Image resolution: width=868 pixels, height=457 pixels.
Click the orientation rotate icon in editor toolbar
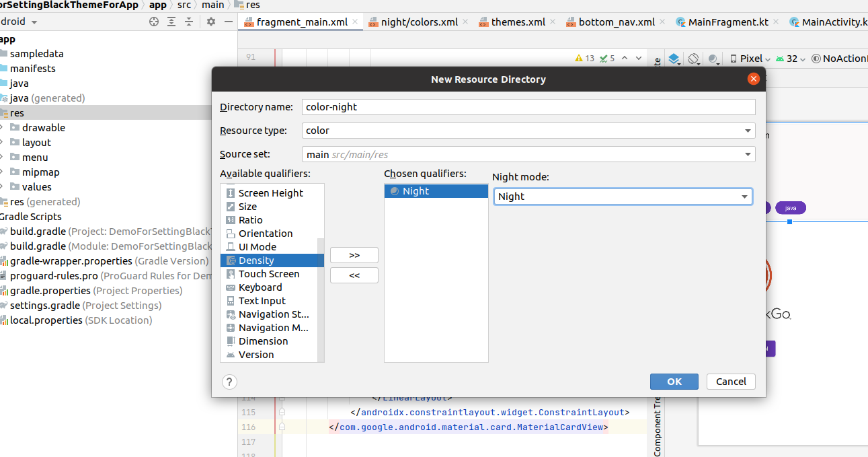[x=695, y=59]
